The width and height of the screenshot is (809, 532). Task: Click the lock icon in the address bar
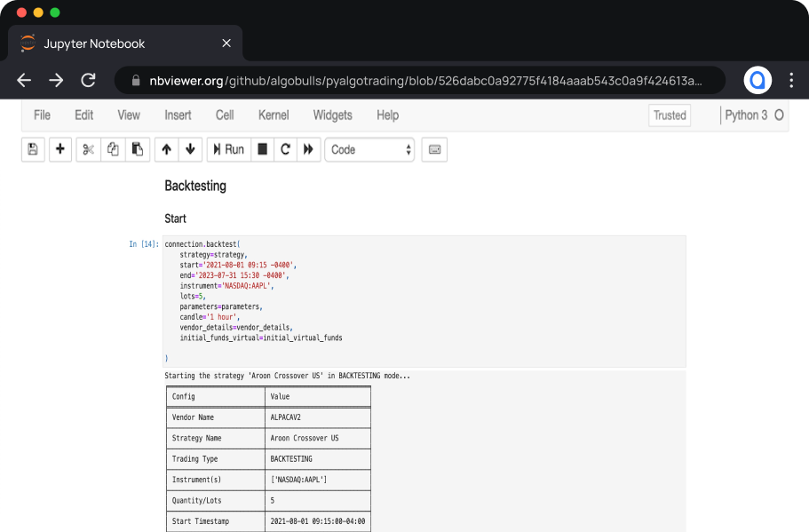[136, 81]
